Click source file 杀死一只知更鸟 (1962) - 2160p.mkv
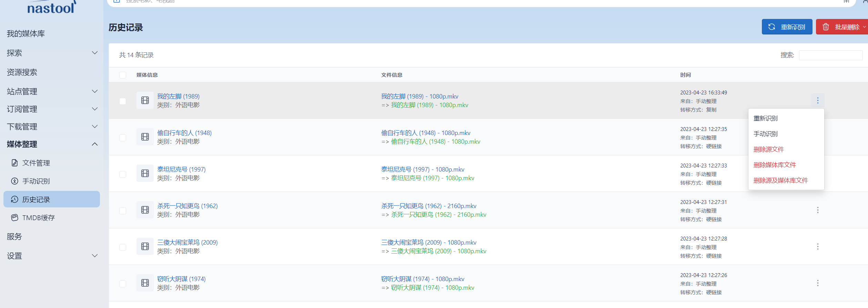Screen dimensions: 868x308 (429, 206)
